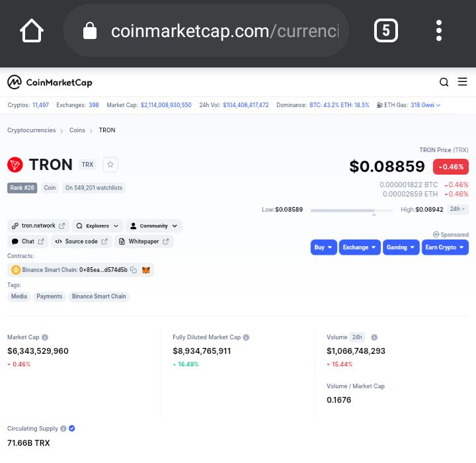This screenshot has width=476, height=463.
Task: Open the Buy dropdown button
Action: [323, 247]
